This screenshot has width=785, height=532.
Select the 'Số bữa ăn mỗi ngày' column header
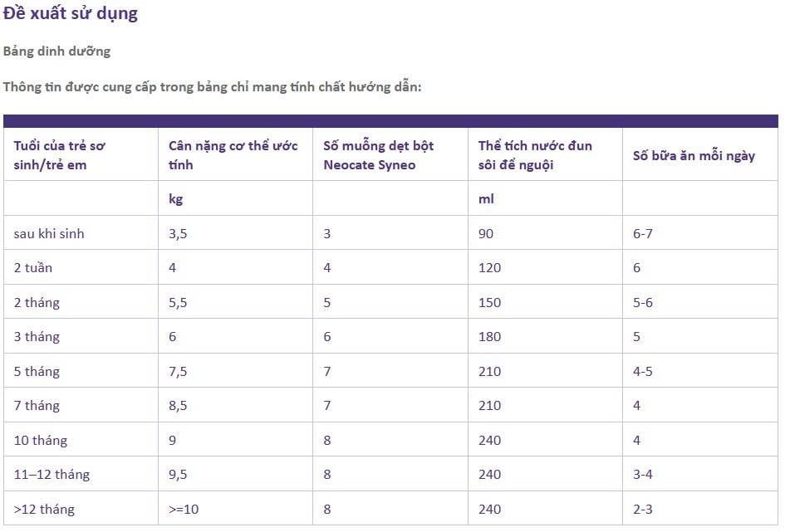click(694, 155)
